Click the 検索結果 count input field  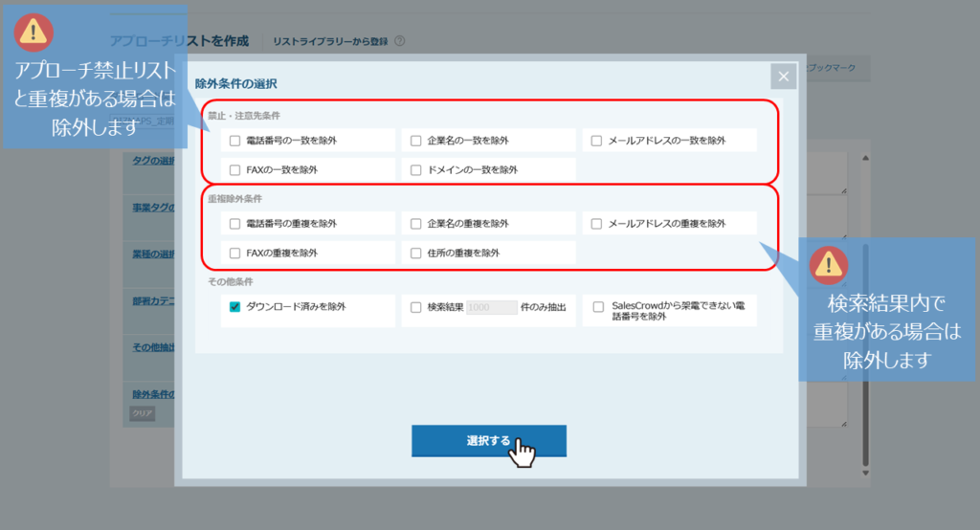(x=491, y=307)
